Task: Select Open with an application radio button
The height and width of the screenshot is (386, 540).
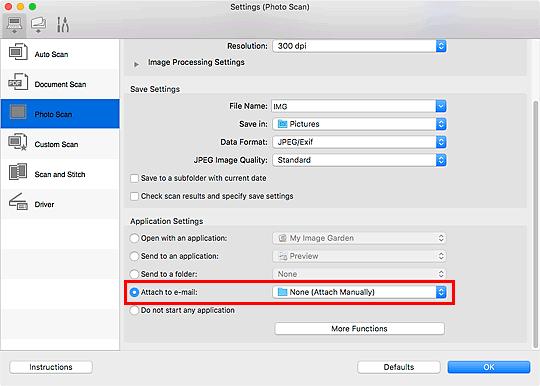Action: 134,238
